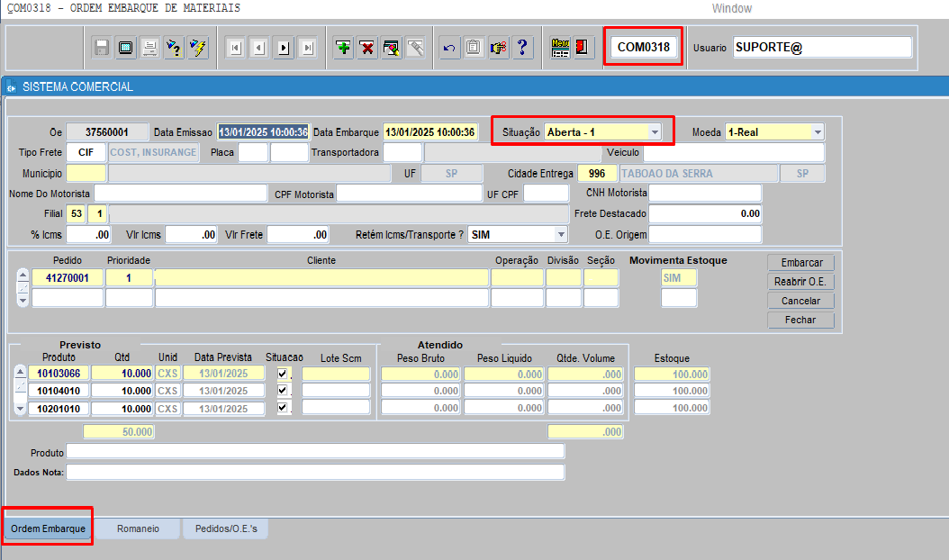Screen dimensions: 949x560
Task: Click the Fechar button
Action: pyautogui.click(x=800, y=320)
